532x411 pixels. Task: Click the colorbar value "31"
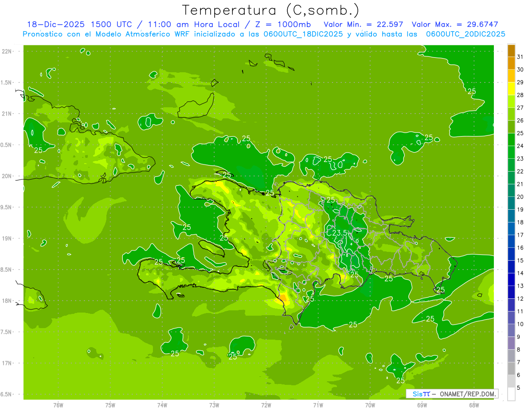pyautogui.click(x=520, y=57)
